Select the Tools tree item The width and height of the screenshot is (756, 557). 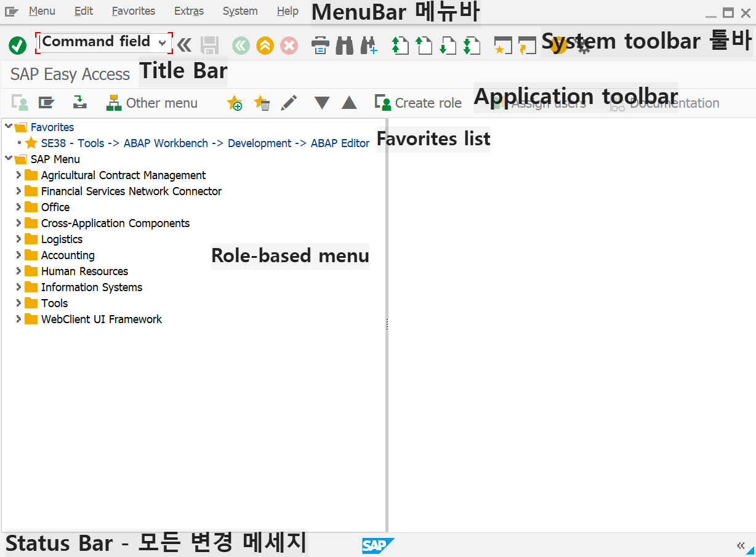pyautogui.click(x=54, y=303)
